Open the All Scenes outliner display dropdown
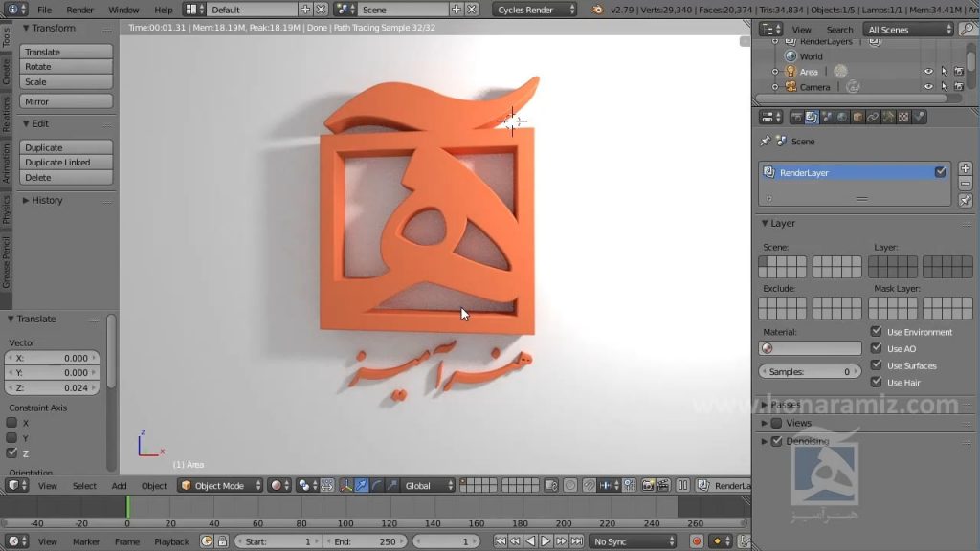Image resolution: width=980 pixels, height=551 pixels. (909, 29)
